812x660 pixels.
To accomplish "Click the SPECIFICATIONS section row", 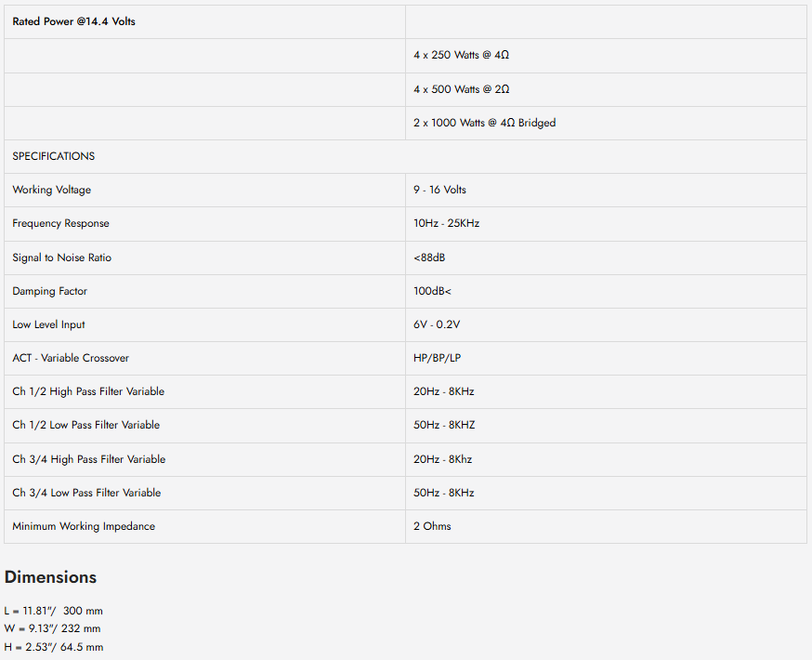I will (x=405, y=156).
